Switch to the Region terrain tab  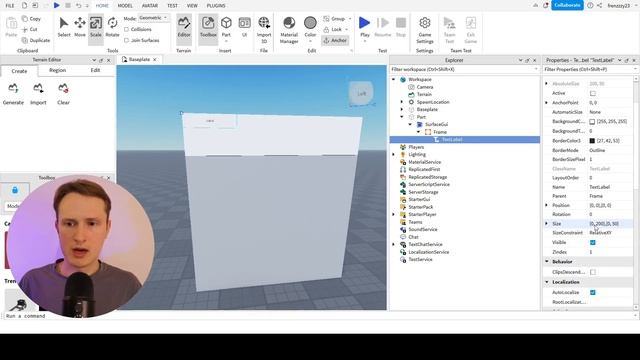[x=58, y=70]
